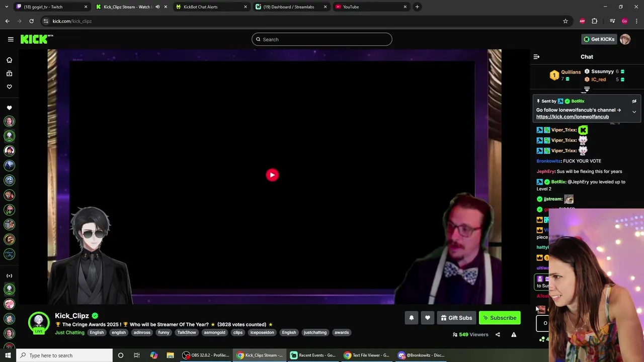This screenshot has width=644, height=362.
Task: Expand the pinned message chevron
Action: (x=634, y=112)
